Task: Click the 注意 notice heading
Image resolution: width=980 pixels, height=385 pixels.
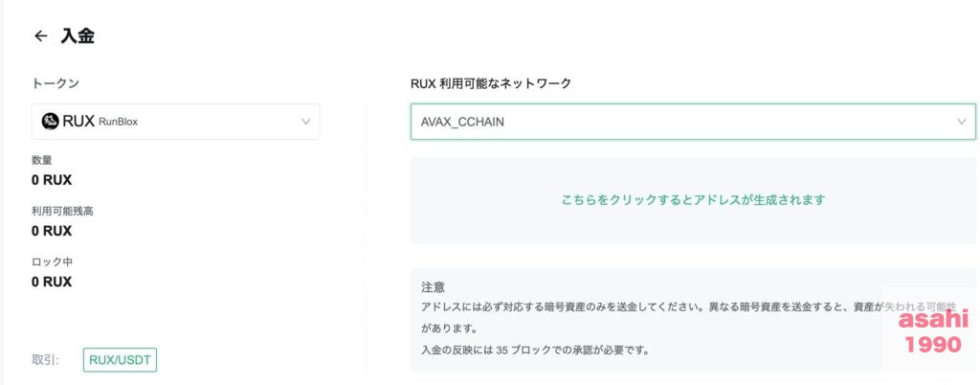Action: 434,286
